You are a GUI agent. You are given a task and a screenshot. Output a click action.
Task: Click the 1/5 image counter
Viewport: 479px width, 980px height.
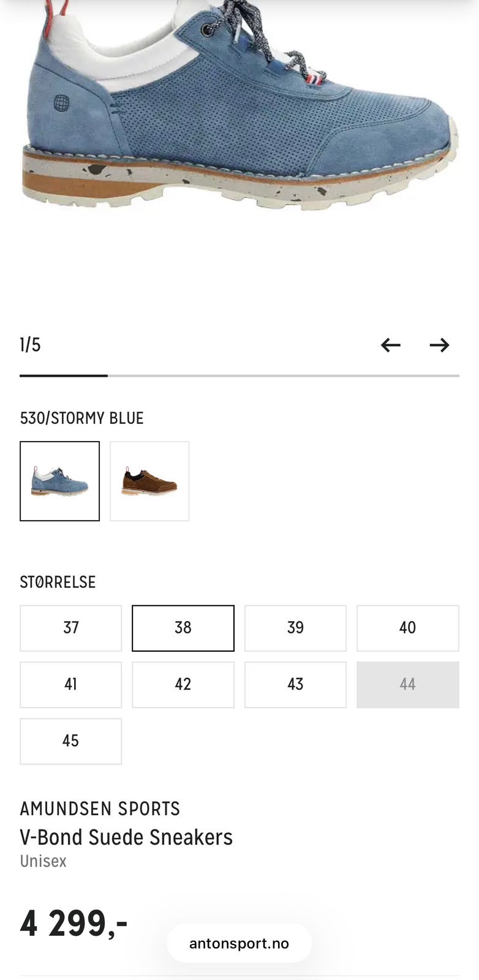tap(30, 345)
